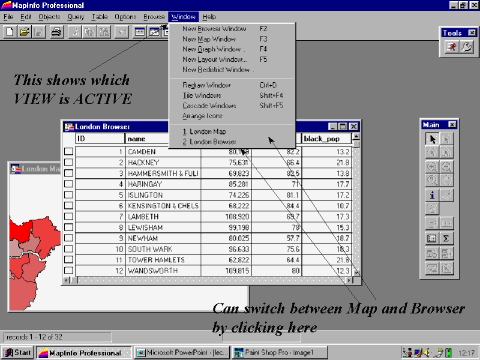Click the black_pop column header
This screenshot has height=360, width=480.
pyautogui.click(x=326, y=138)
